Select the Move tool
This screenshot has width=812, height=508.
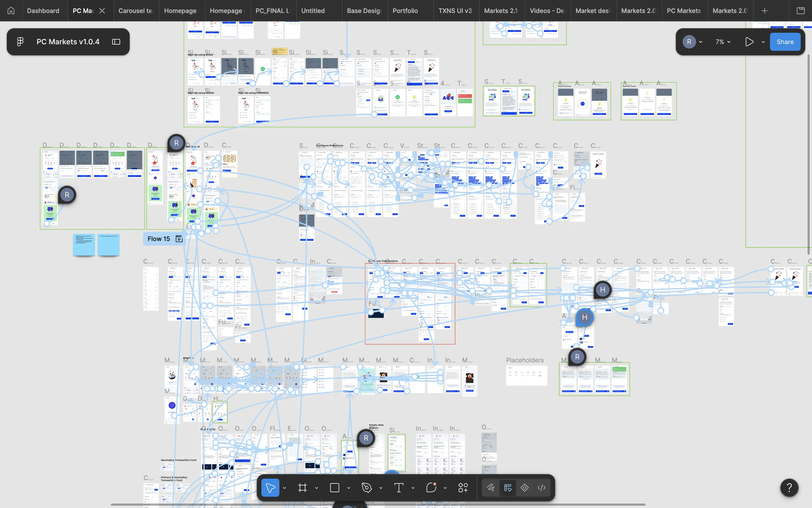pyautogui.click(x=270, y=487)
